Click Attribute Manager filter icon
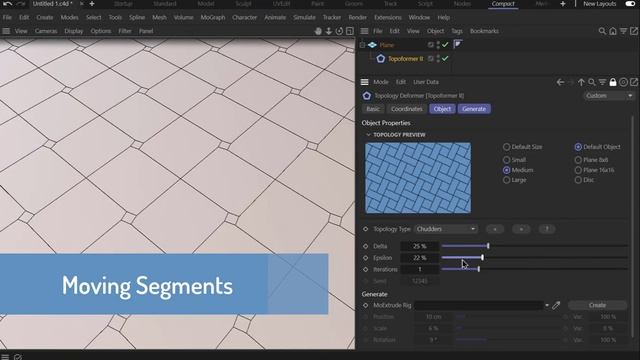The height and width of the screenshot is (360, 640). click(602, 82)
